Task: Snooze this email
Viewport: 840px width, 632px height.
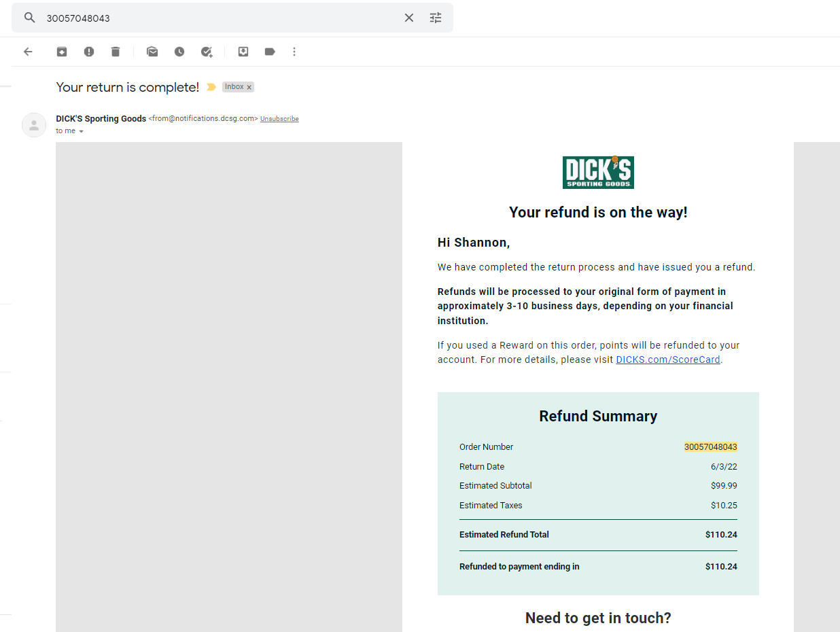Action: 179,52
